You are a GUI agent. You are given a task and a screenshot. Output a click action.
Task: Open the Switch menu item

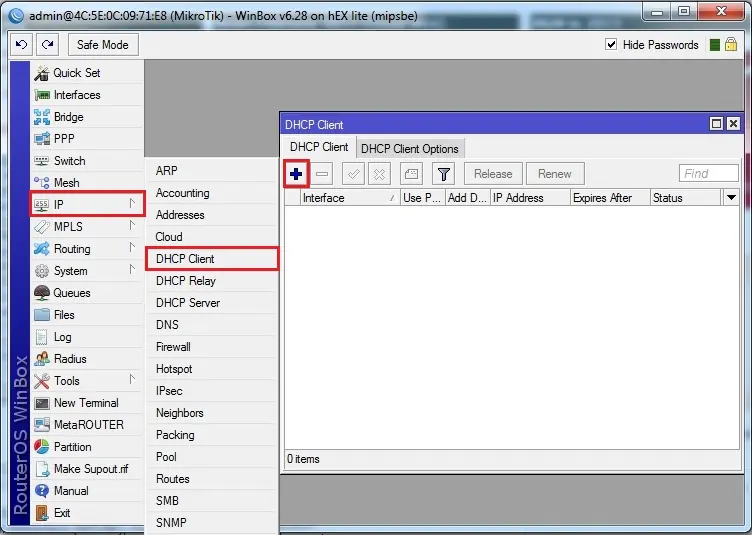(x=88, y=161)
